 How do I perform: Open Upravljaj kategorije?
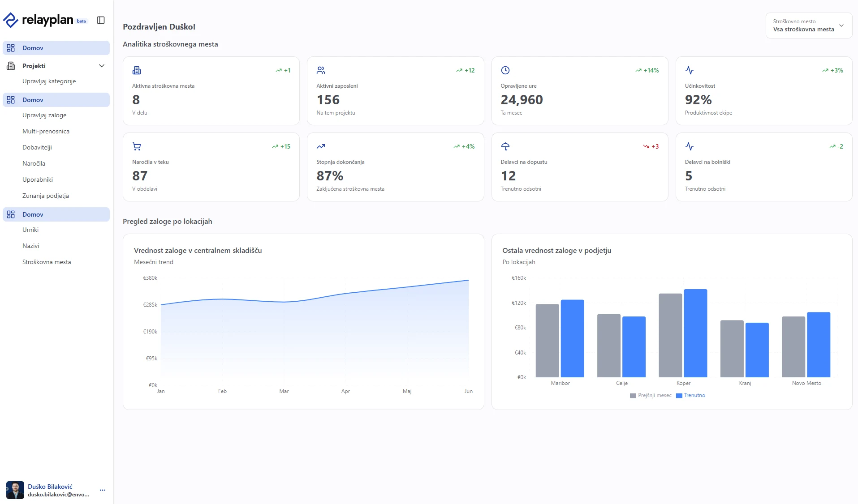coord(49,81)
